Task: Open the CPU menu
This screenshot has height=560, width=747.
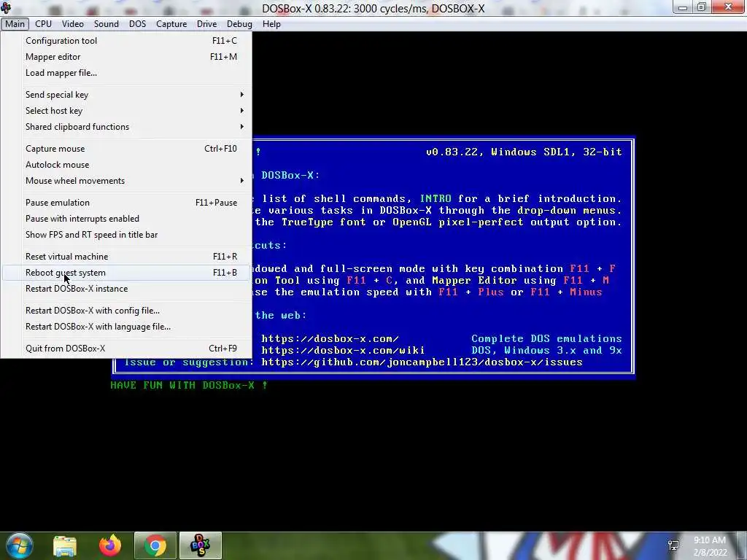Action: tap(43, 24)
